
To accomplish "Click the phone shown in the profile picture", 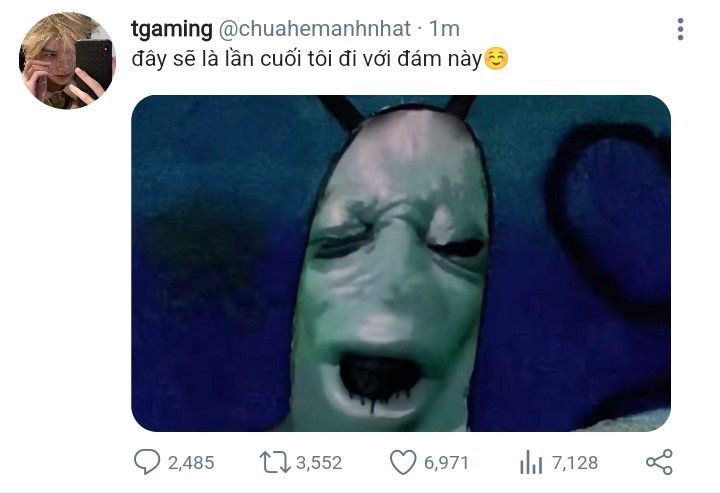I will [92, 60].
